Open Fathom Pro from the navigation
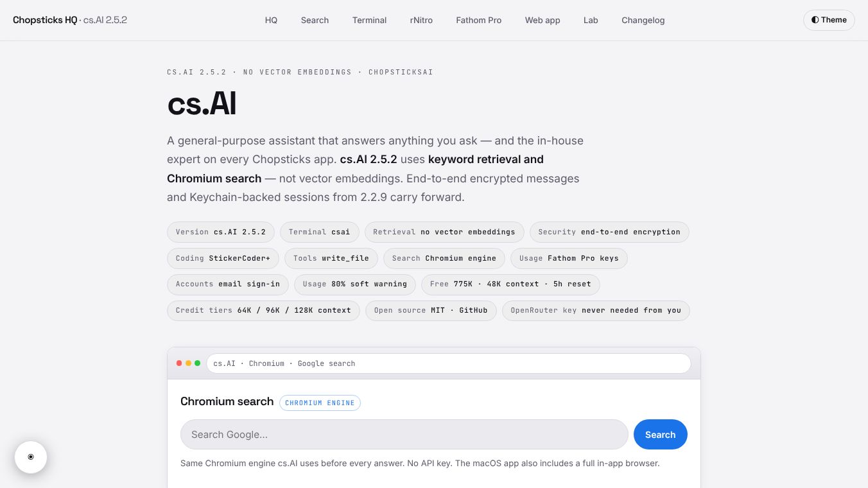868x488 pixels. point(479,20)
